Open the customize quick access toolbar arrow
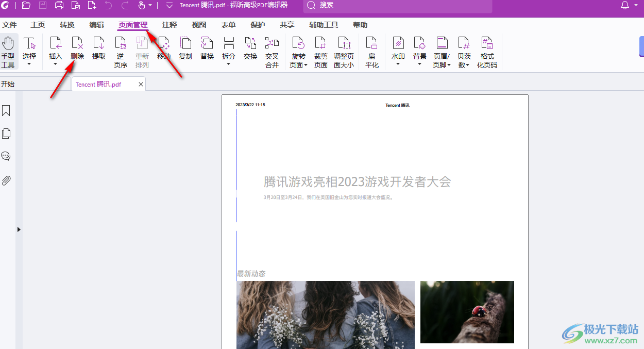This screenshot has height=349, width=644. click(169, 5)
